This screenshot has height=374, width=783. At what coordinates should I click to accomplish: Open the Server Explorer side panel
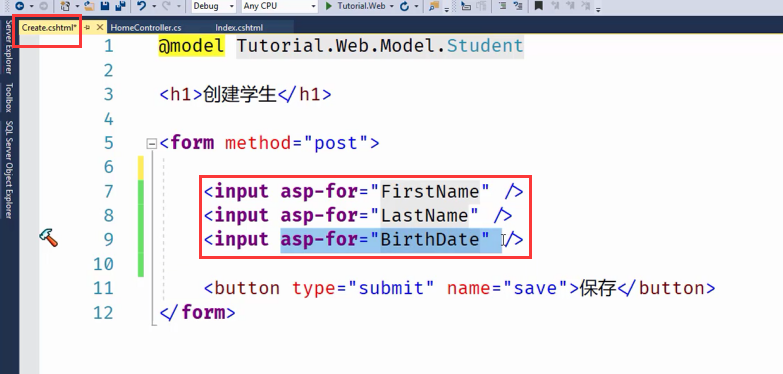[x=8, y=46]
